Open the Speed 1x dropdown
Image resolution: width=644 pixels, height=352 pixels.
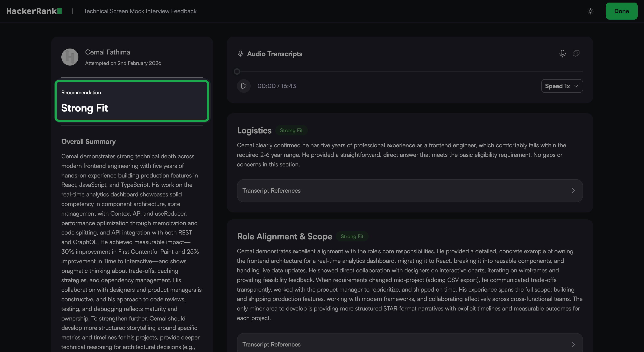tap(562, 86)
